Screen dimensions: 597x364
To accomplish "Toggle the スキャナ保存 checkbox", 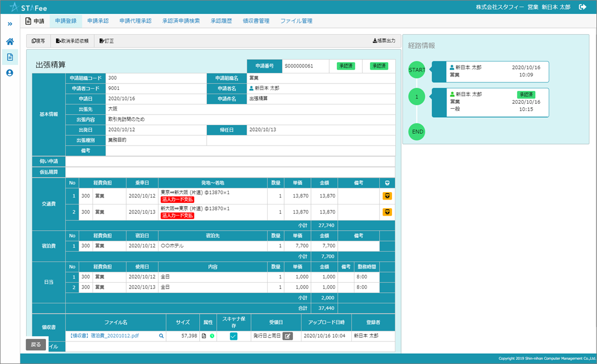I will (x=233, y=336).
